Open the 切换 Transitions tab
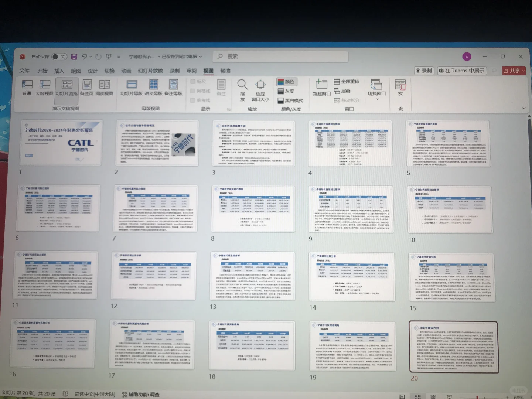 (109, 71)
